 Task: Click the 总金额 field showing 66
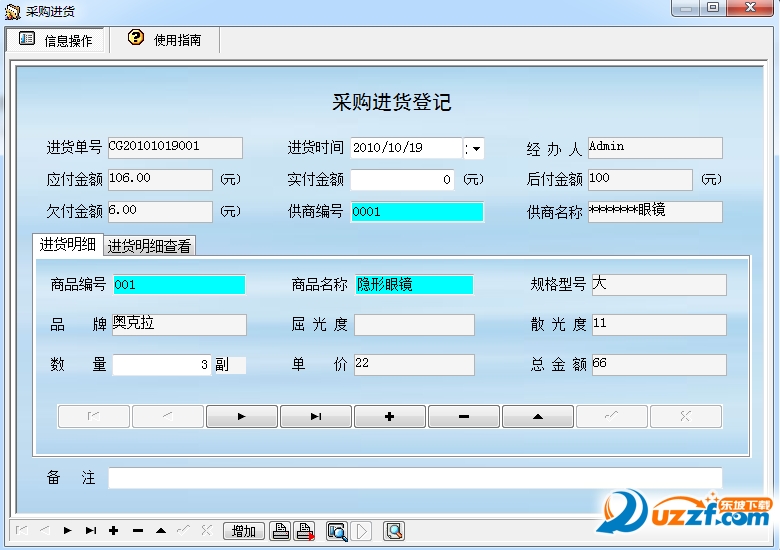659,365
